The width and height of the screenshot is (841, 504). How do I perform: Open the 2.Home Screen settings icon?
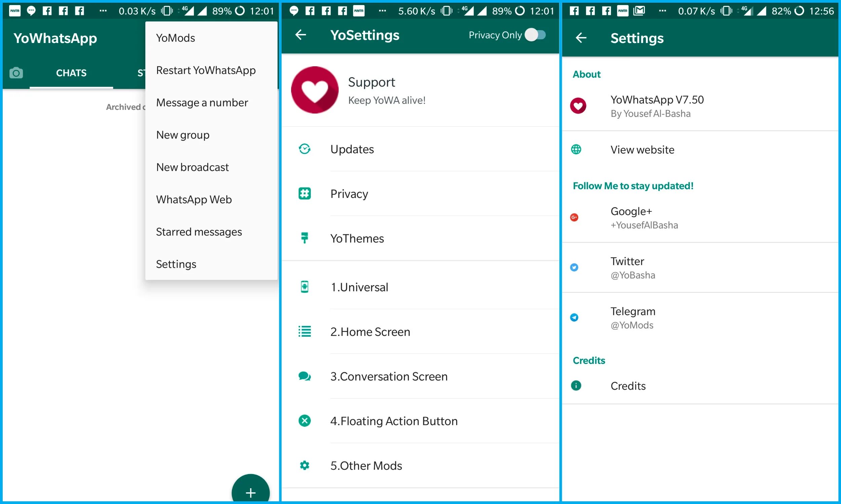[x=304, y=331]
